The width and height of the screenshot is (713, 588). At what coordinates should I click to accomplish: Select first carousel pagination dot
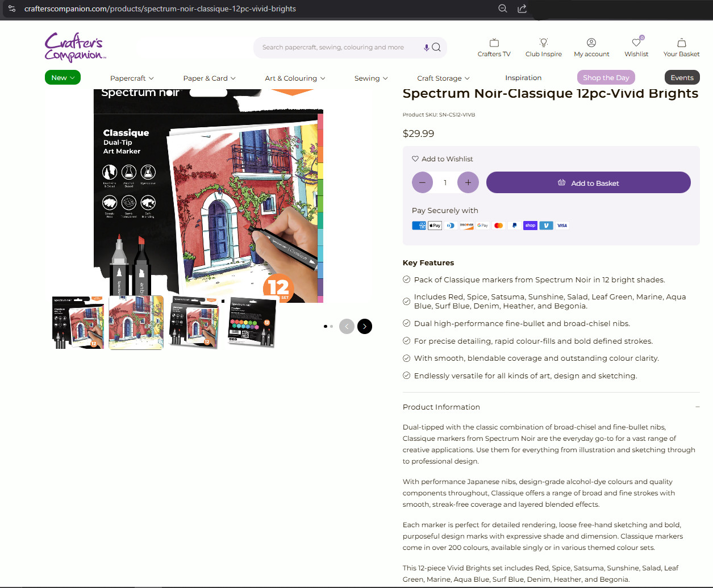[x=326, y=326]
